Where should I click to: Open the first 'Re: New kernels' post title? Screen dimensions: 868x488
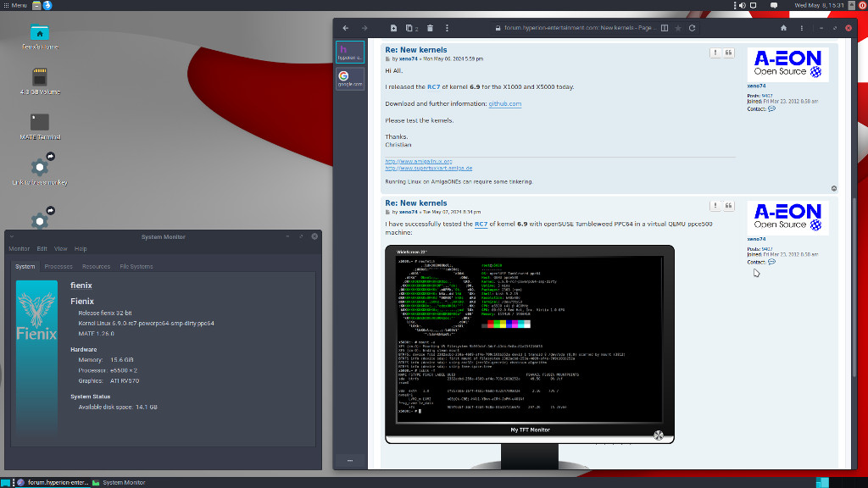[x=415, y=50]
